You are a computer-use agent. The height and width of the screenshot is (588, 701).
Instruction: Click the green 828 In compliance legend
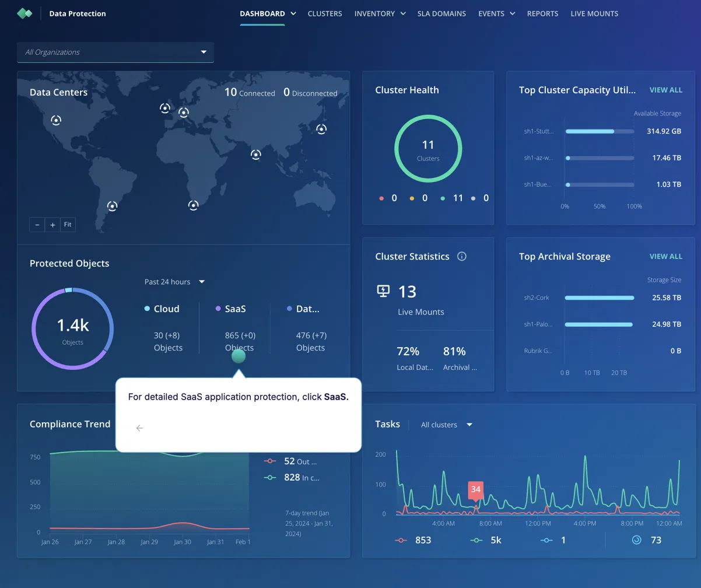click(292, 477)
